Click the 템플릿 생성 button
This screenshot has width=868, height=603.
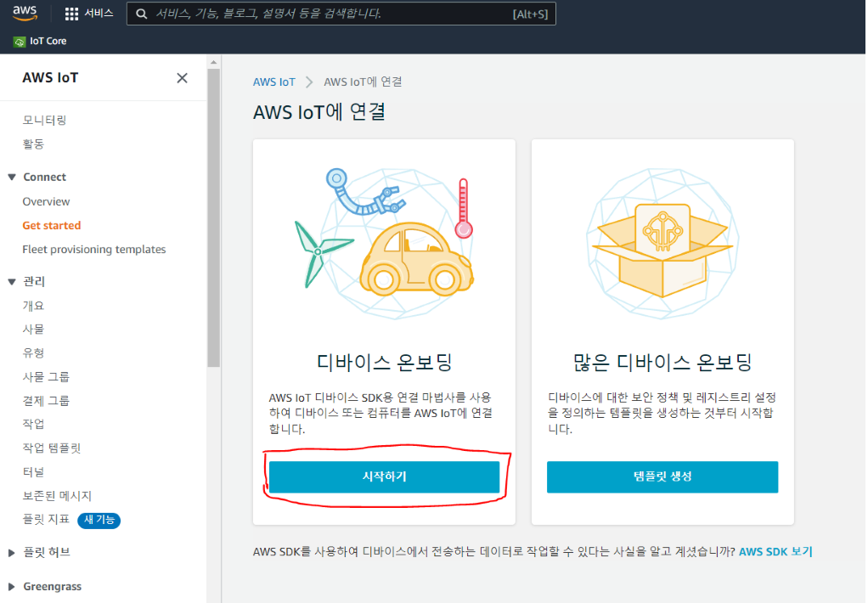coord(662,476)
